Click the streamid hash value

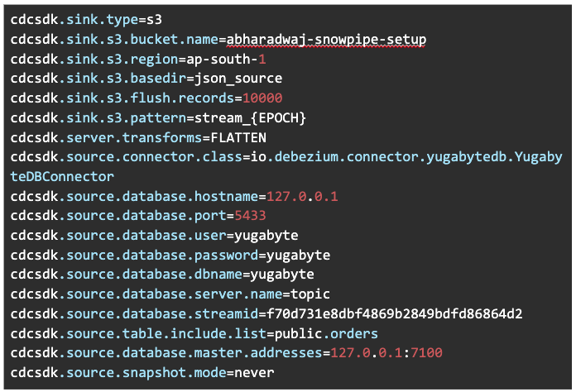390,314
